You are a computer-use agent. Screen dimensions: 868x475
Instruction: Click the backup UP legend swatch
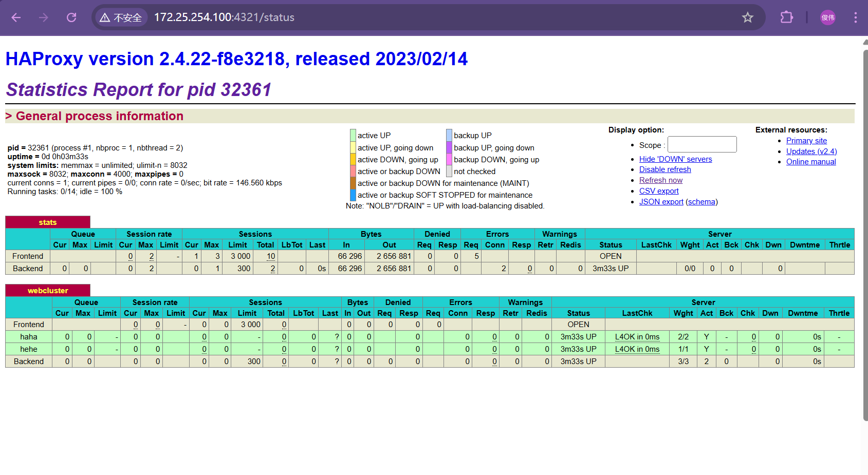(x=449, y=136)
